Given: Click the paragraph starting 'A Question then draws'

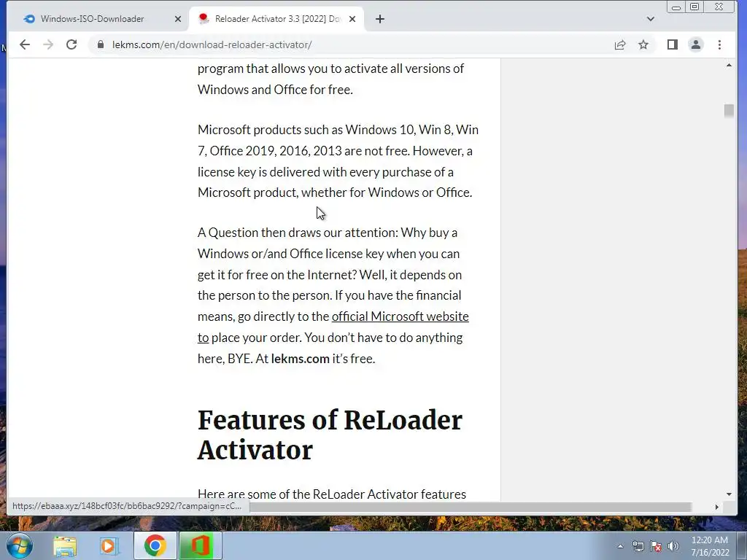Looking at the screenshot, I should point(333,295).
